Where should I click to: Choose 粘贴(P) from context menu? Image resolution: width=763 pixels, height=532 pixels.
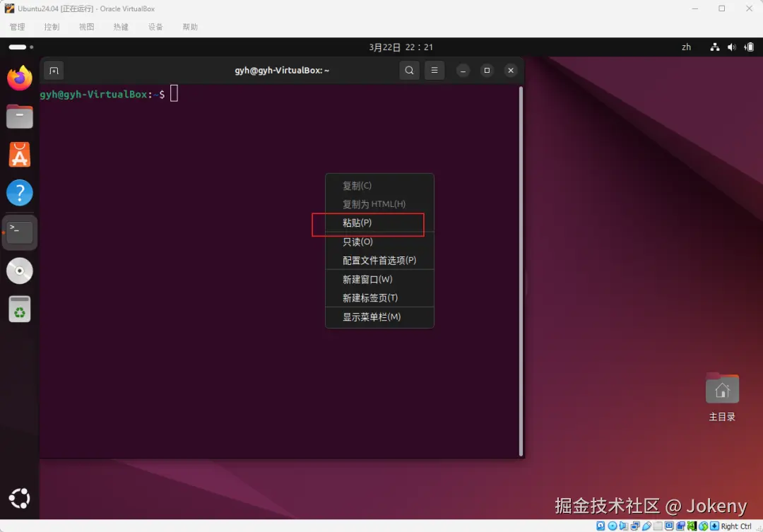pos(379,223)
